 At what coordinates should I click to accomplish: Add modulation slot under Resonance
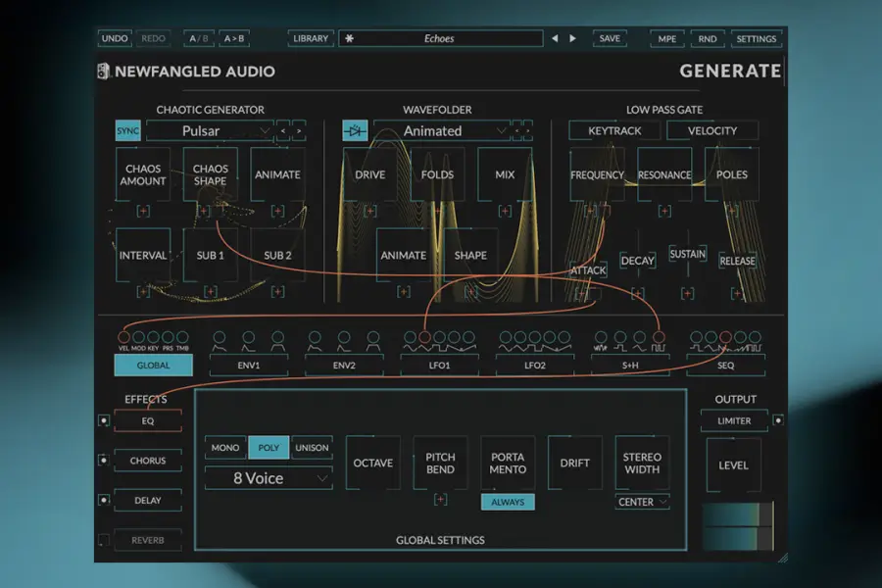(x=664, y=211)
